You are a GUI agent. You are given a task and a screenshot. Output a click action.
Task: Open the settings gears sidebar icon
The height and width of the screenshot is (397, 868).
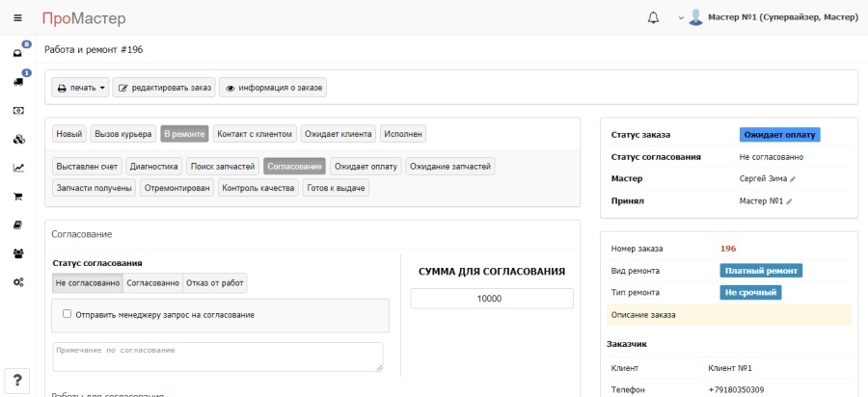click(17, 282)
